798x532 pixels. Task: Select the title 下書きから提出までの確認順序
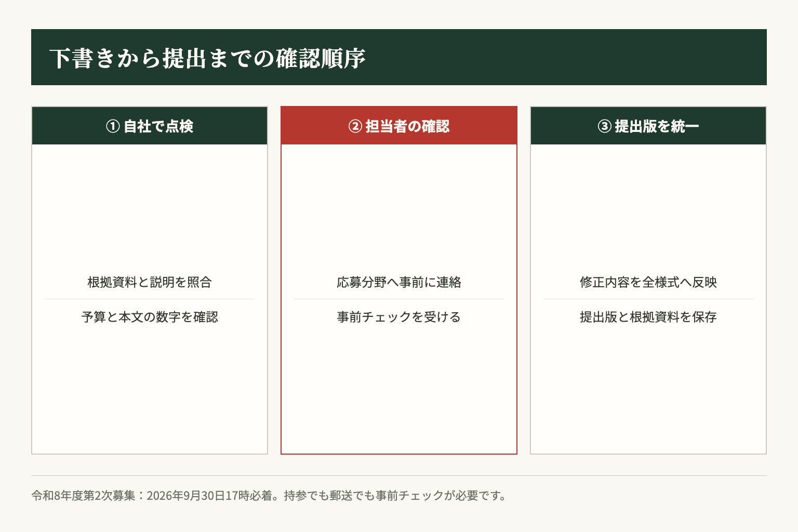pyautogui.click(x=208, y=58)
